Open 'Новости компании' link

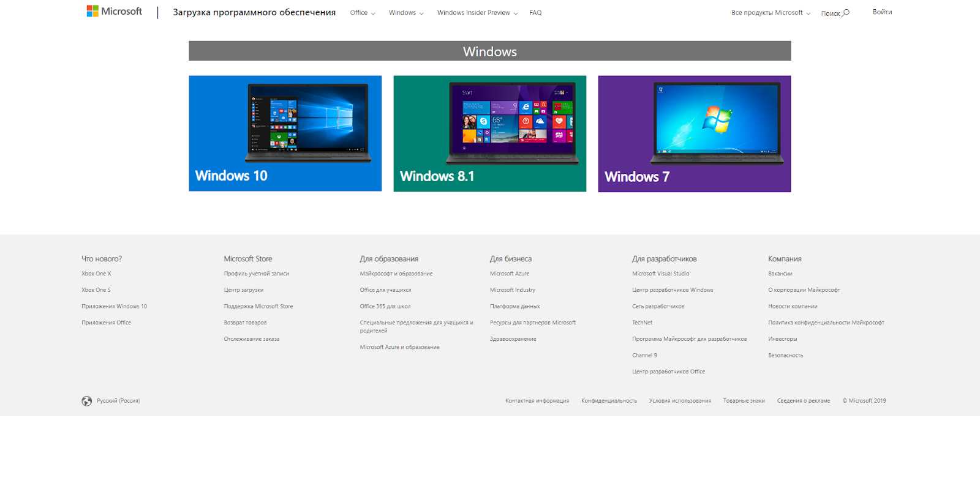(793, 307)
